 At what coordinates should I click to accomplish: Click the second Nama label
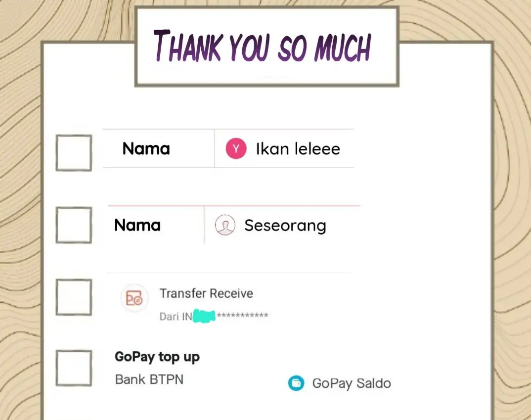click(137, 225)
